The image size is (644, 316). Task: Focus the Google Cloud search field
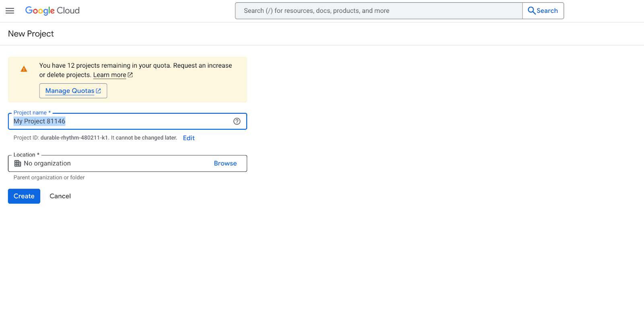coord(378,11)
